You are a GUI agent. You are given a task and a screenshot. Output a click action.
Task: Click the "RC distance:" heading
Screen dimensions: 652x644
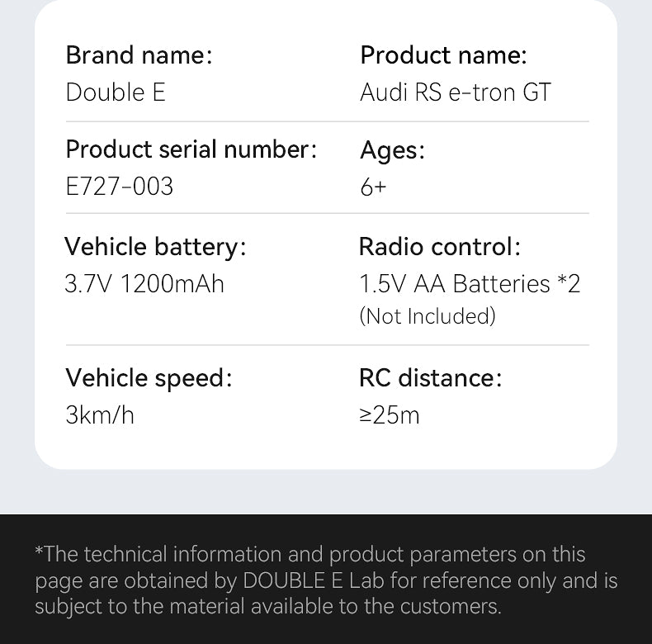pos(430,377)
